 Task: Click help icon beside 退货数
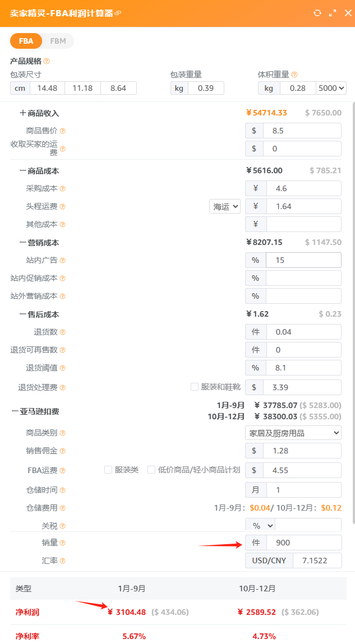[x=62, y=332]
